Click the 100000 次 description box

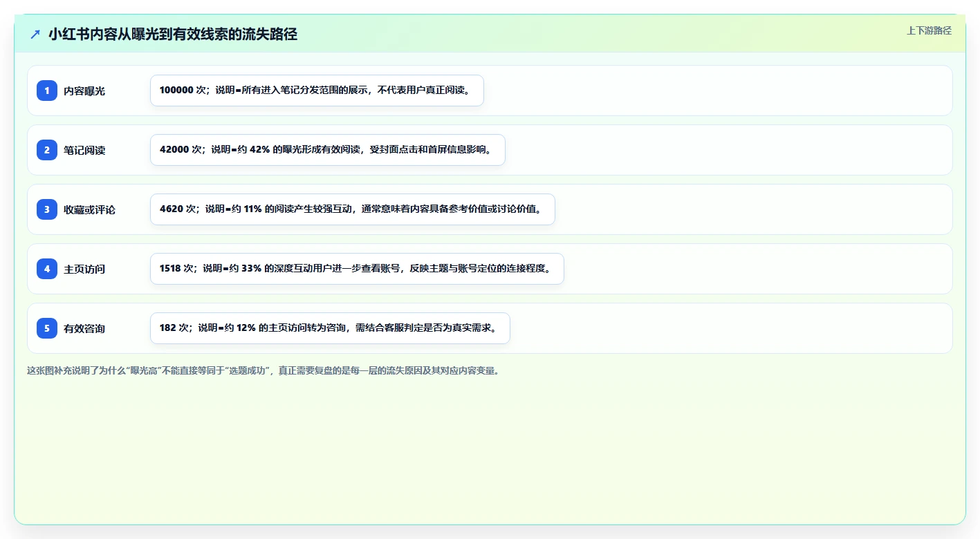[x=317, y=91]
